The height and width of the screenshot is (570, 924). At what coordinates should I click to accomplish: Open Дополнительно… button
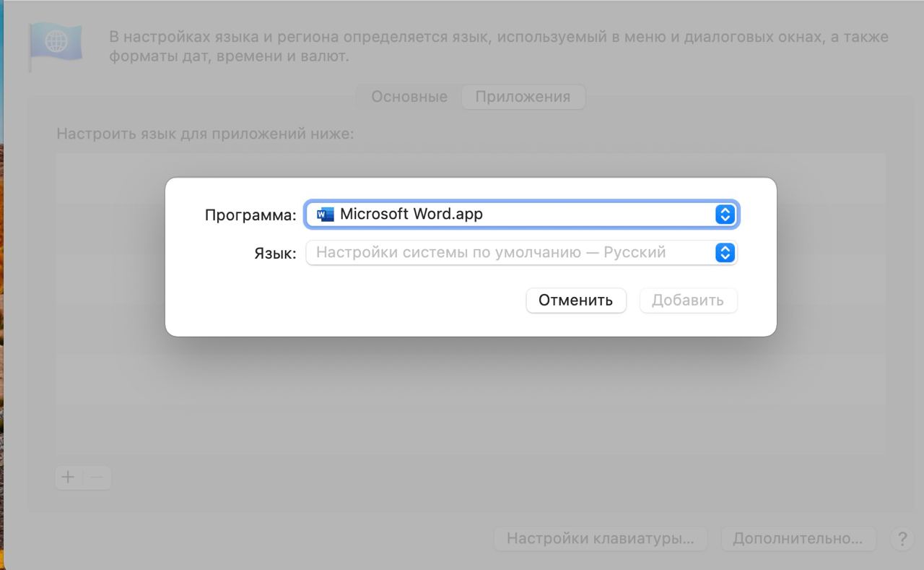pyautogui.click(x=798, y=539)
